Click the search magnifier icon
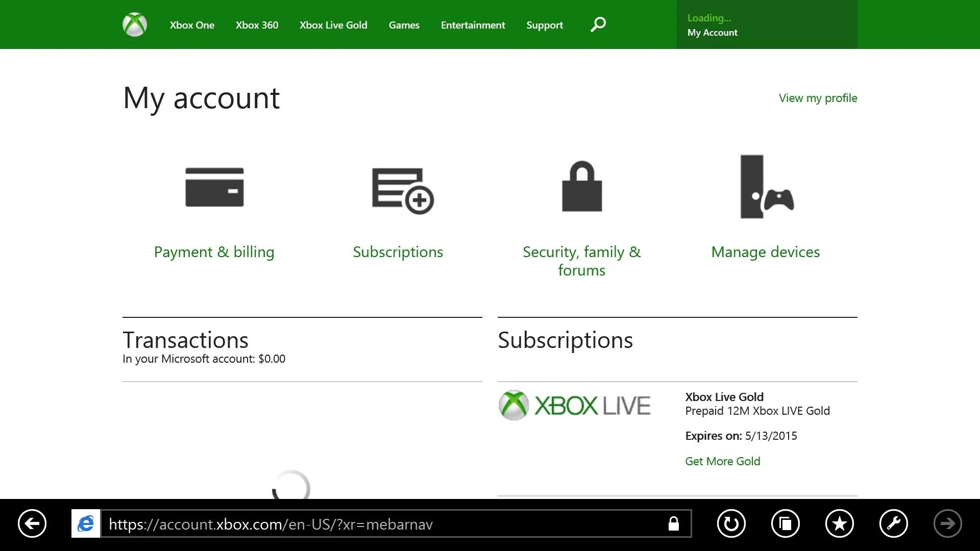980x551 pixels. pyautogui.click(x=598, y=24)
